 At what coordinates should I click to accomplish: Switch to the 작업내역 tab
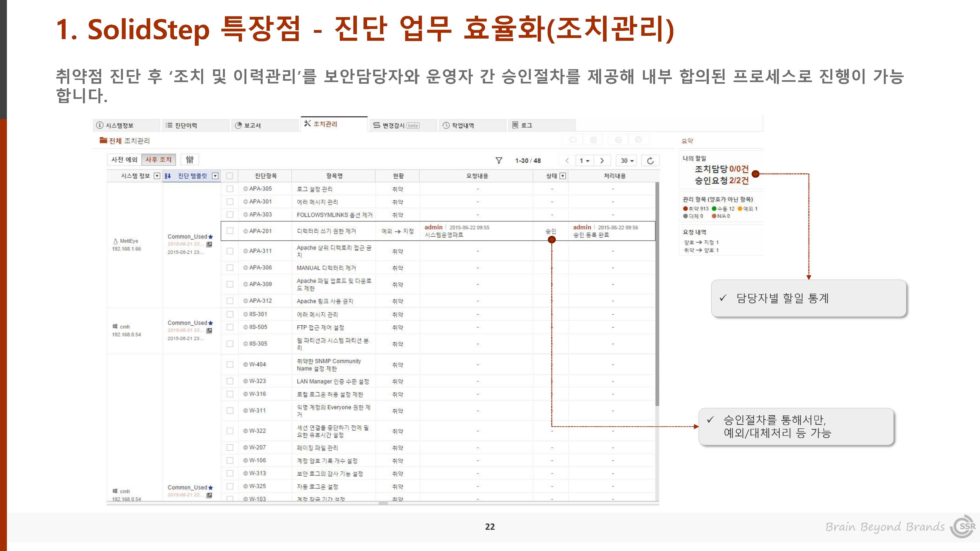click(x=472, y=125)
